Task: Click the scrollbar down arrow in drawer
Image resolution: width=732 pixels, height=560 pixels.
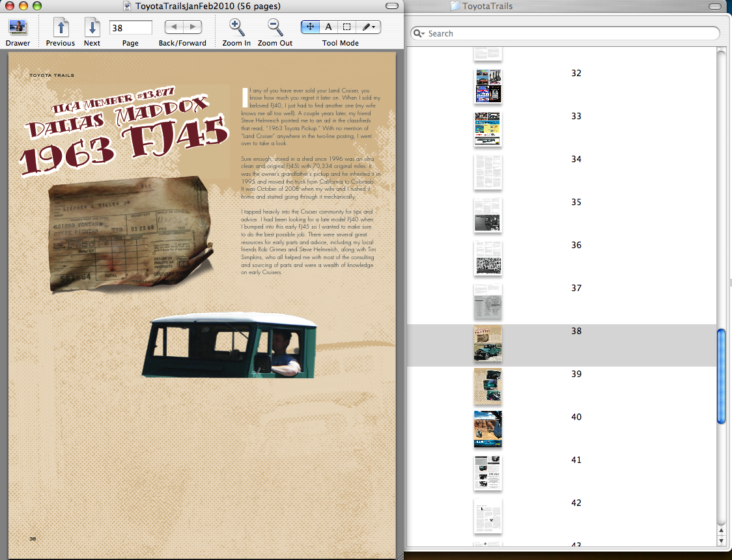Action: [x=721, y=540]
